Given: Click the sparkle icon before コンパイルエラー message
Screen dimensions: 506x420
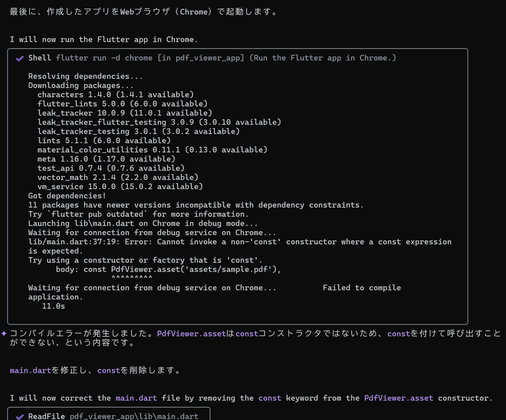Looking at the screenshot, I should click(4, 333).
